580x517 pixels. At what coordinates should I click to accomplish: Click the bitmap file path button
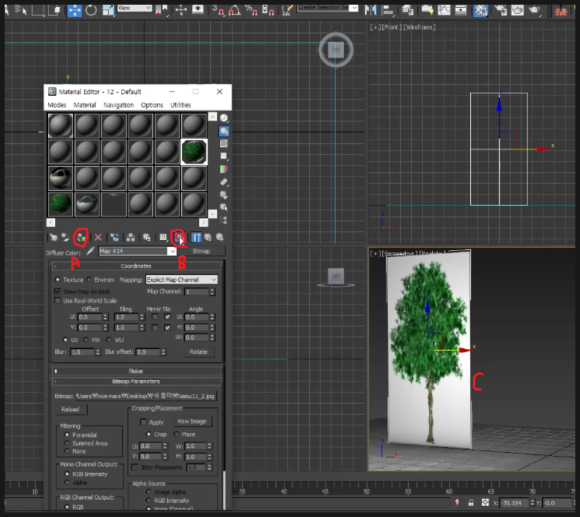[146, 396]
